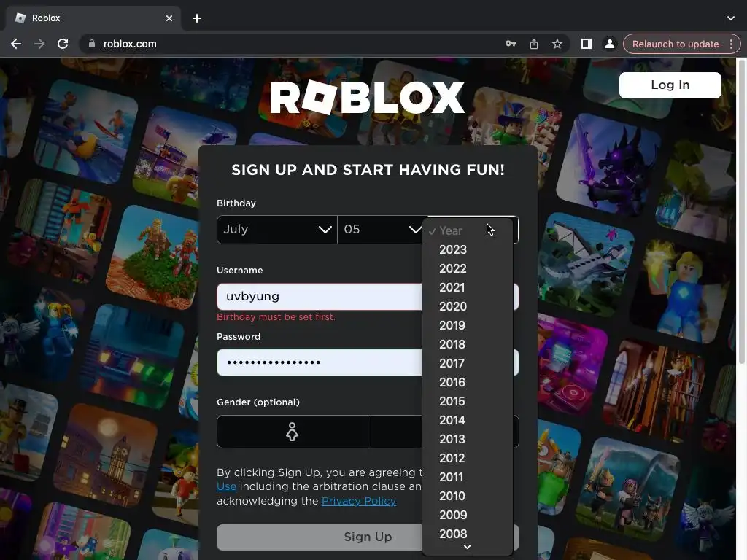Screen dimensions: 747x560
Task: Pick 2015 in the year dropdown
Action: (468, 401)
